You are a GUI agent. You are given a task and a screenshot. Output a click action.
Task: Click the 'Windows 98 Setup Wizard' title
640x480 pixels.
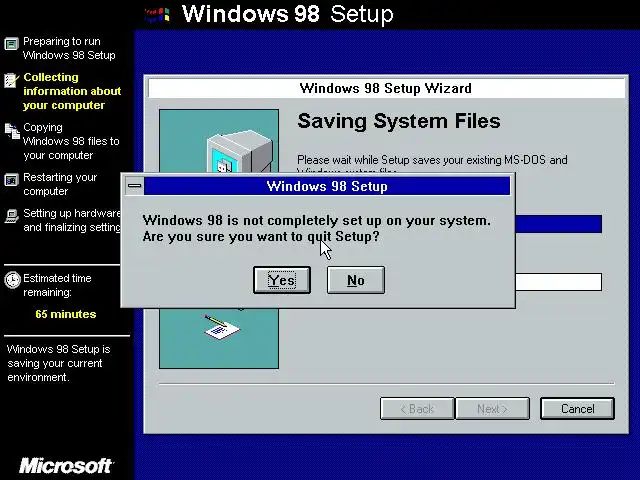pos(385,88)
